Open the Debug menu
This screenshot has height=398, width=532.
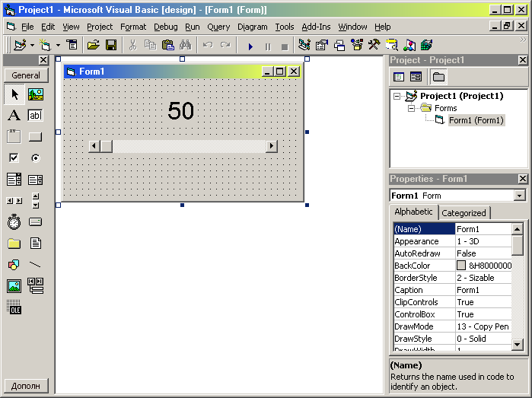(166, 27)
